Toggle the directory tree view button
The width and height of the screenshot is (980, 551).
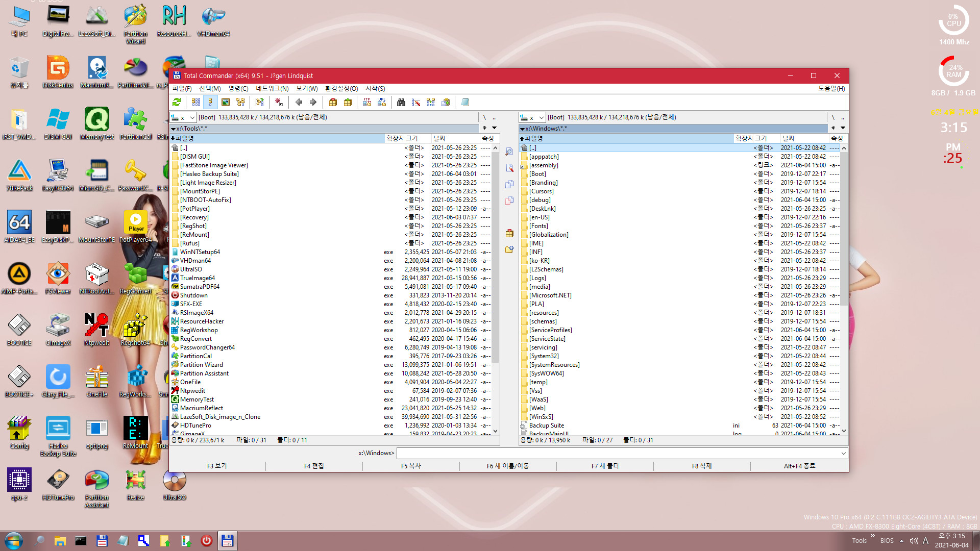tap(240, 102)
